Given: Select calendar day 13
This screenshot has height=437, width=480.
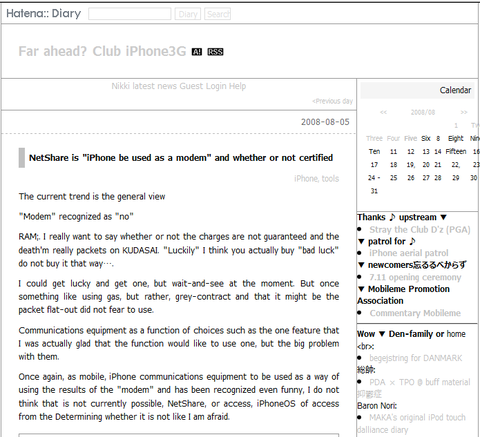Looking at the screenshot, I should click(426, 152).
